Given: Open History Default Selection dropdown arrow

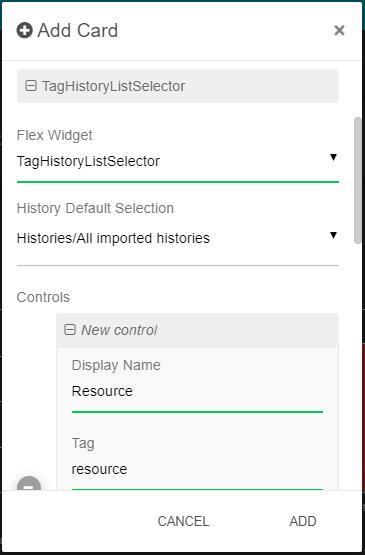Looking at the screenshot, I should click(333, 235).
